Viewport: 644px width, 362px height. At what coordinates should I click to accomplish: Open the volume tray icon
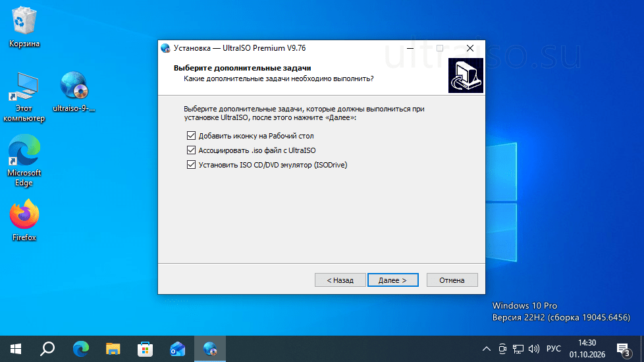tap(533, 349)
